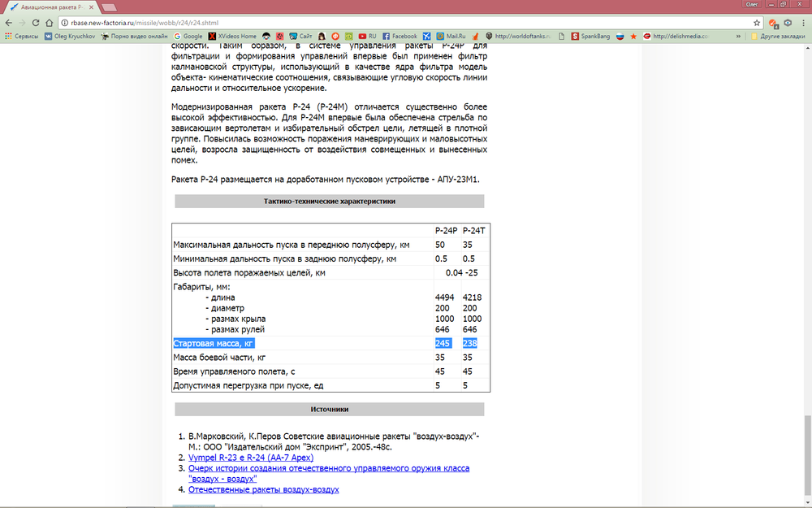Click the highlighted Стартовая масса, кг row label
This screenshot has width=812, height=508.
click(x=214, y=343)
